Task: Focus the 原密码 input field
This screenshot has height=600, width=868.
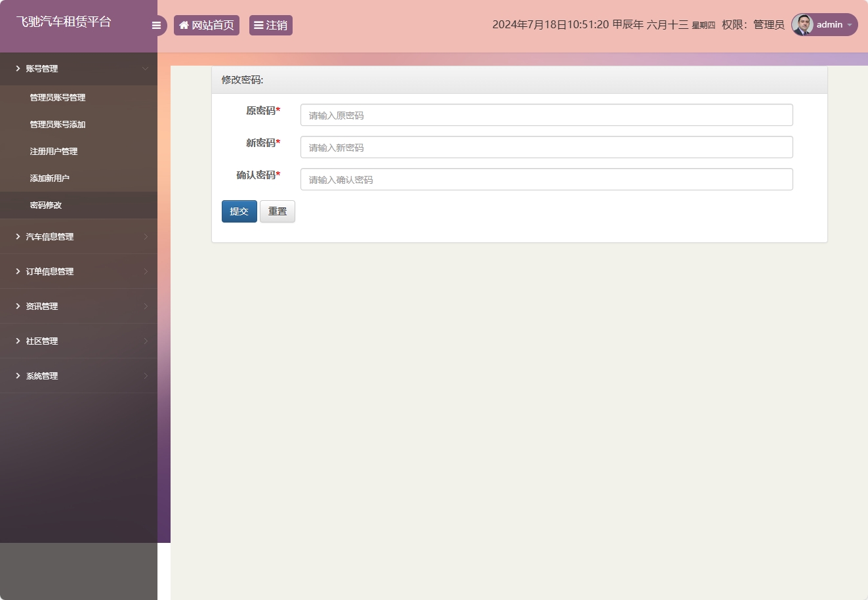Action: pos(547,115)
